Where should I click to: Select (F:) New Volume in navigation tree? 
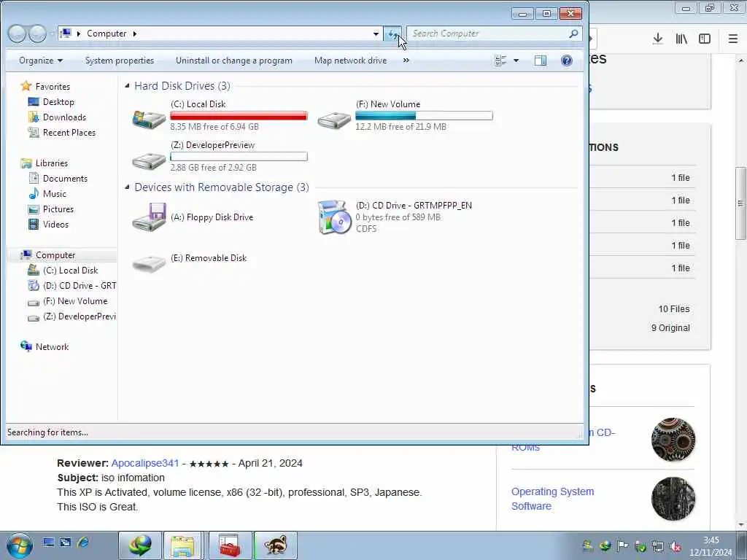pos(75,301)
